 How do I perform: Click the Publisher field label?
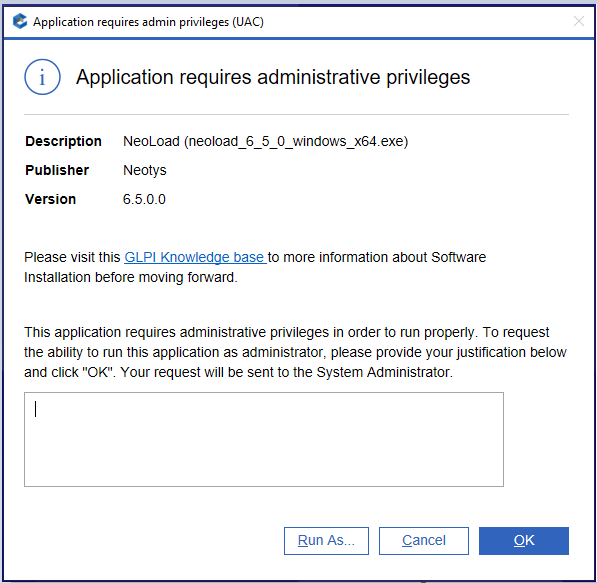(x=57, y=170)
